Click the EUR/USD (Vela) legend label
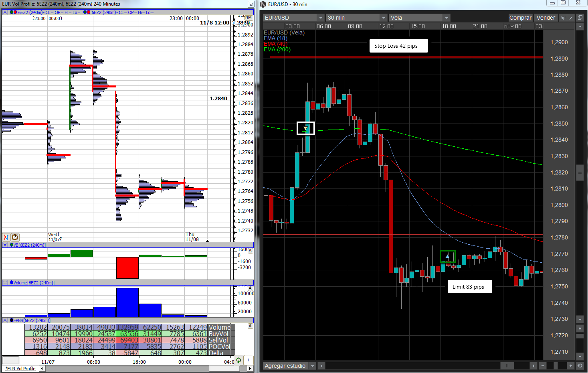This screenshot has width=588, height=373. pyautogui.click(x=284, y=32)
